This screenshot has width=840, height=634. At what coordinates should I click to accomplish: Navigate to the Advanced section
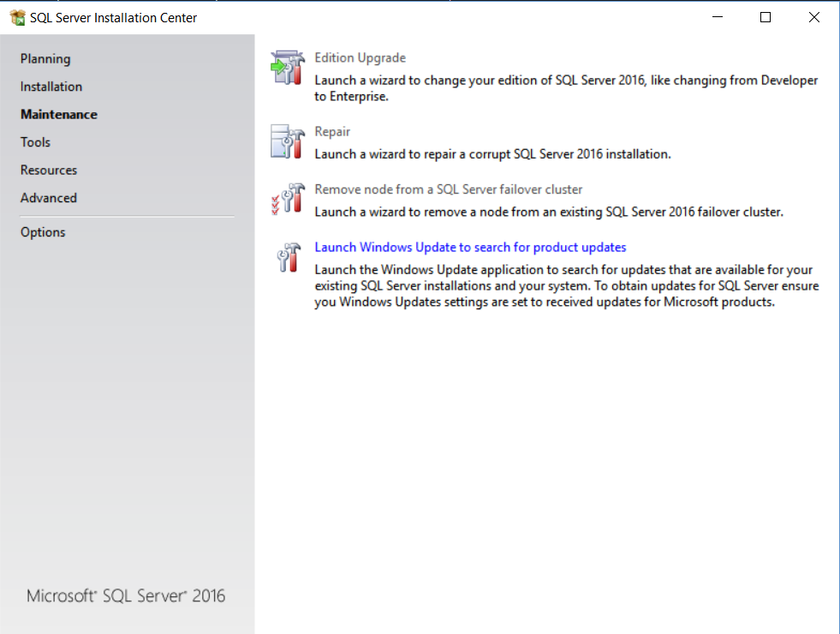(49, 198)
